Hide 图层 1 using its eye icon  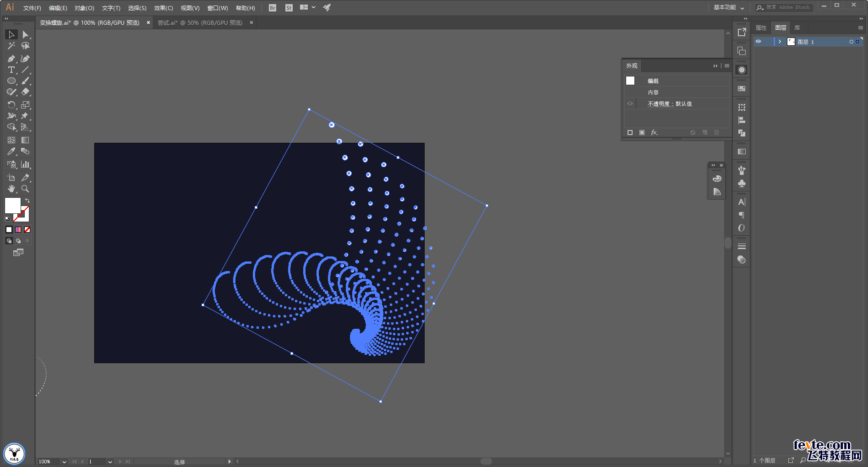pyautogui.click(x=759, y=42)
